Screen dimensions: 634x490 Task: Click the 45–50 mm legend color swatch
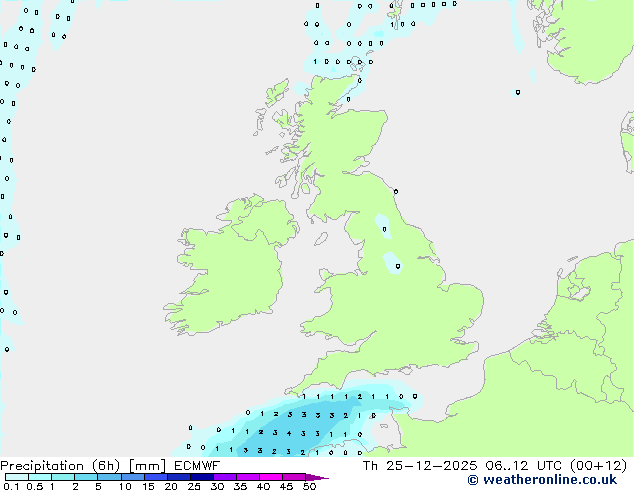(x=294, y=477)
